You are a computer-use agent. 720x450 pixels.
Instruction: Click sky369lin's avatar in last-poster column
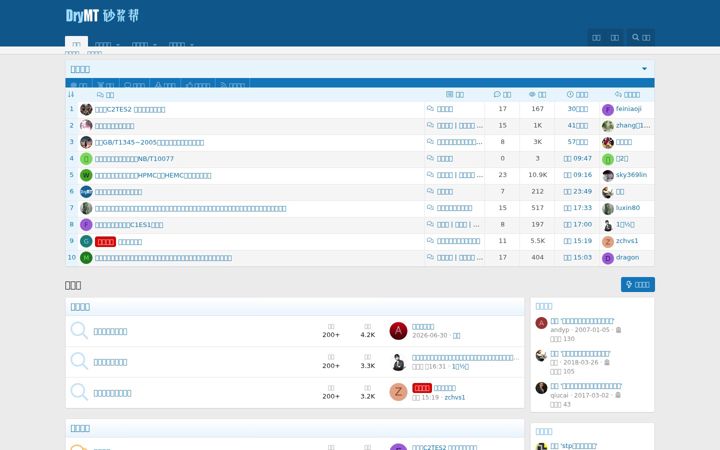608,175
